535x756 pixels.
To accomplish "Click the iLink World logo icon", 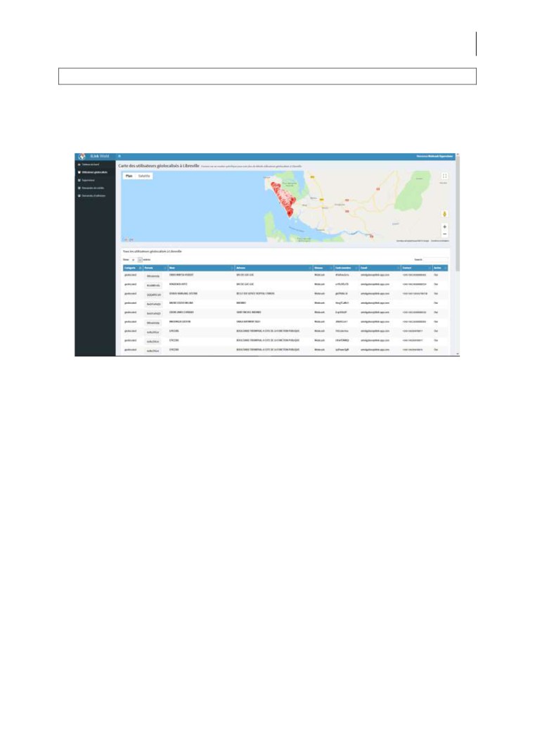I will tap(82, 156).
